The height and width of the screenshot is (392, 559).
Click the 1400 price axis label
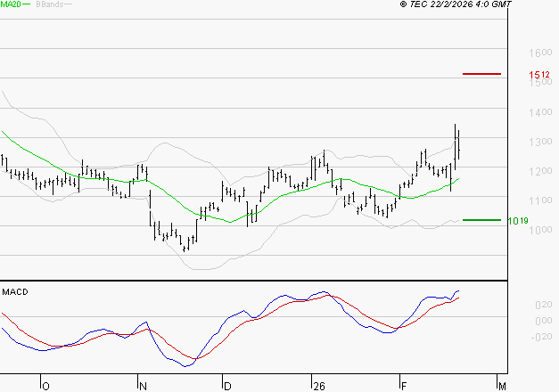[540, 112]
